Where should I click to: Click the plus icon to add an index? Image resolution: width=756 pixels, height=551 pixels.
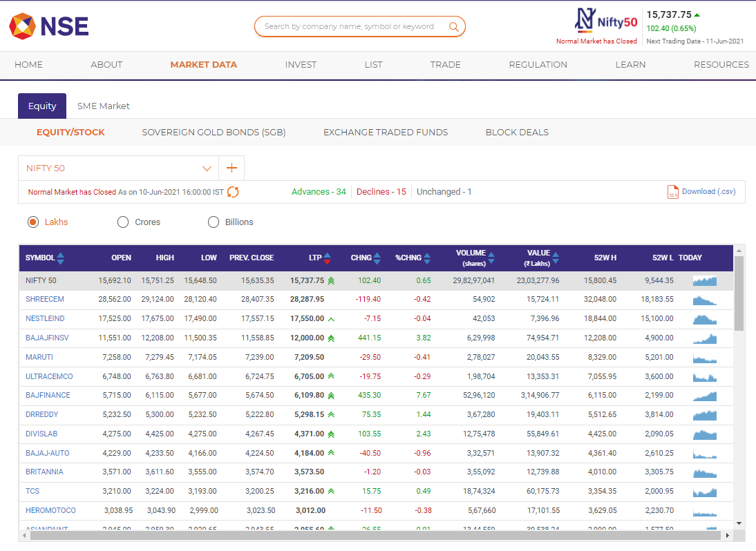pyautogui.click(x=231, y=167)
